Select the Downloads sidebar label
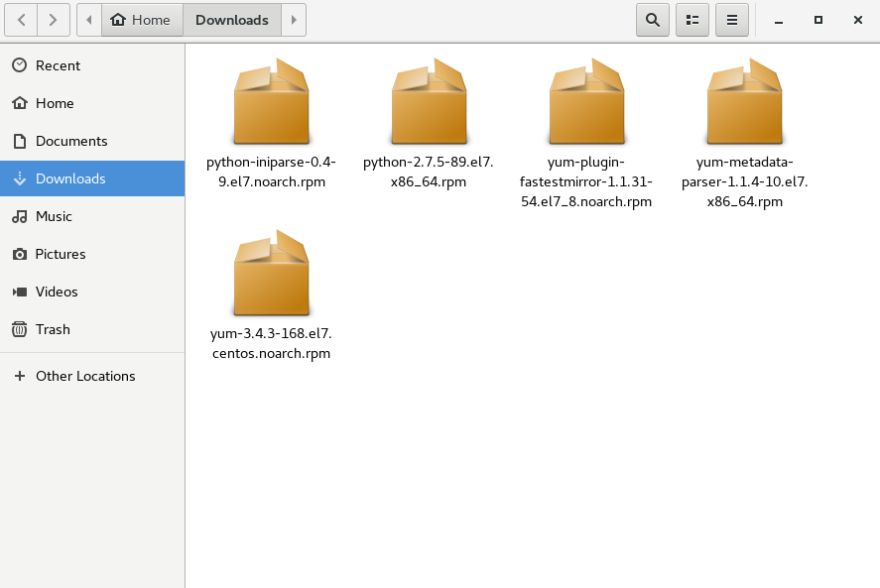 70,178
